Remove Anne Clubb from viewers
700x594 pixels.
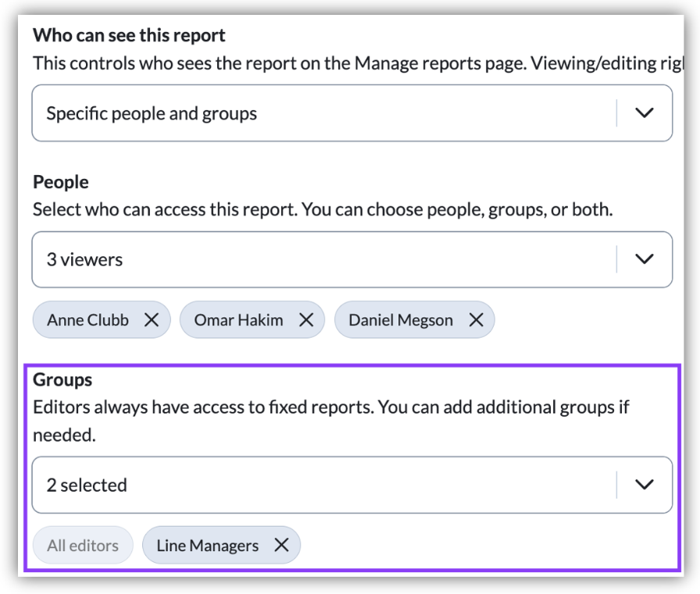pos(151,320)
